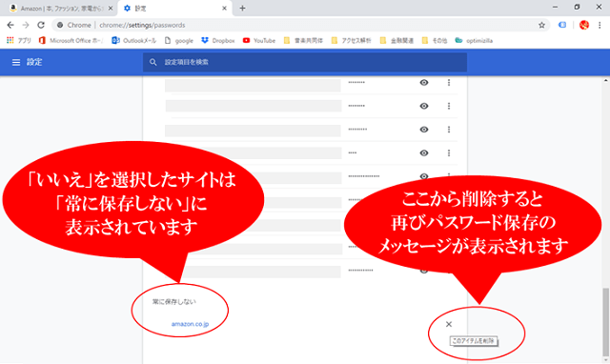Reload the page with the refresh icon
Screen dimensions: 610x364
[x=41, y=25]
